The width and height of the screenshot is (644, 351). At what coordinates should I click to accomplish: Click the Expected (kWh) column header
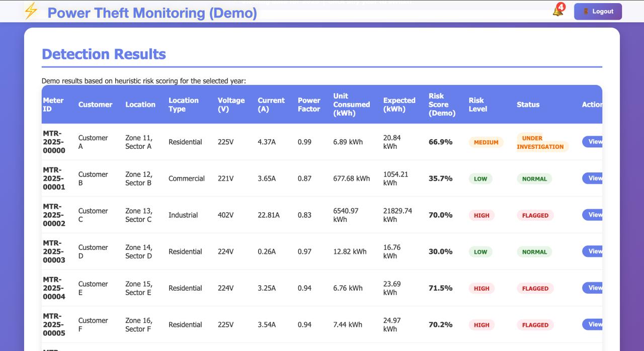(x=399, y=105)
